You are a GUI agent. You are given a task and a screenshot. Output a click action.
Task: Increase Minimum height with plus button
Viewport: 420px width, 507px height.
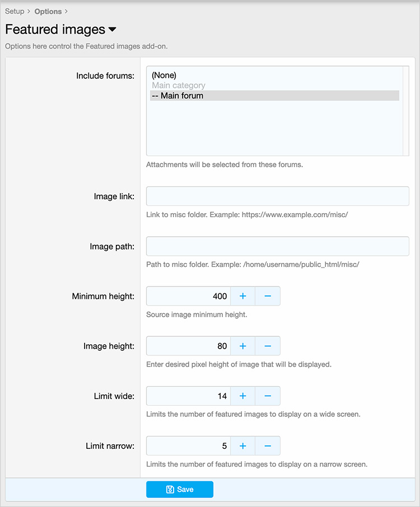pos(242,296)
